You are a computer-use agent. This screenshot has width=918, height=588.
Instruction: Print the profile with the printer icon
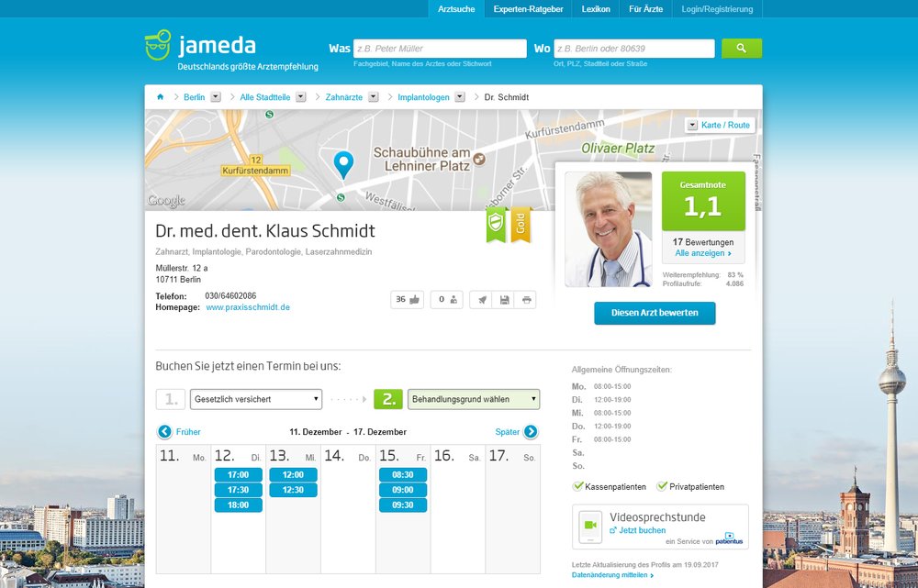(526, 299)
